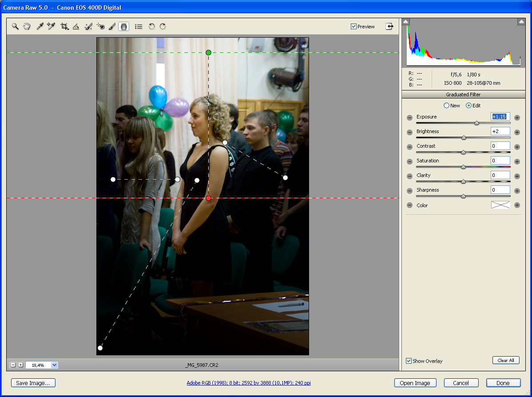The image size is (532, 397).
Task: Uncheck the Preview checkbox
Action: (x=353, y=27)
